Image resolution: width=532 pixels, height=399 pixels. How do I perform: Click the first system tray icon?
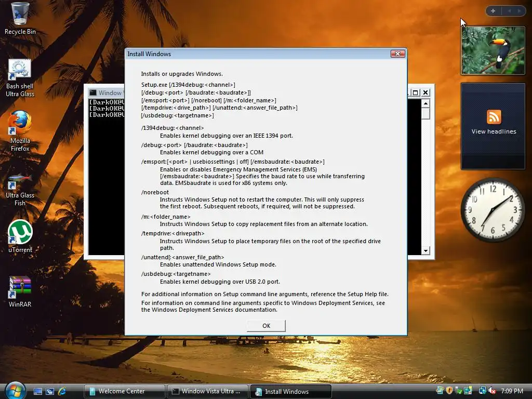click(440, 391)
